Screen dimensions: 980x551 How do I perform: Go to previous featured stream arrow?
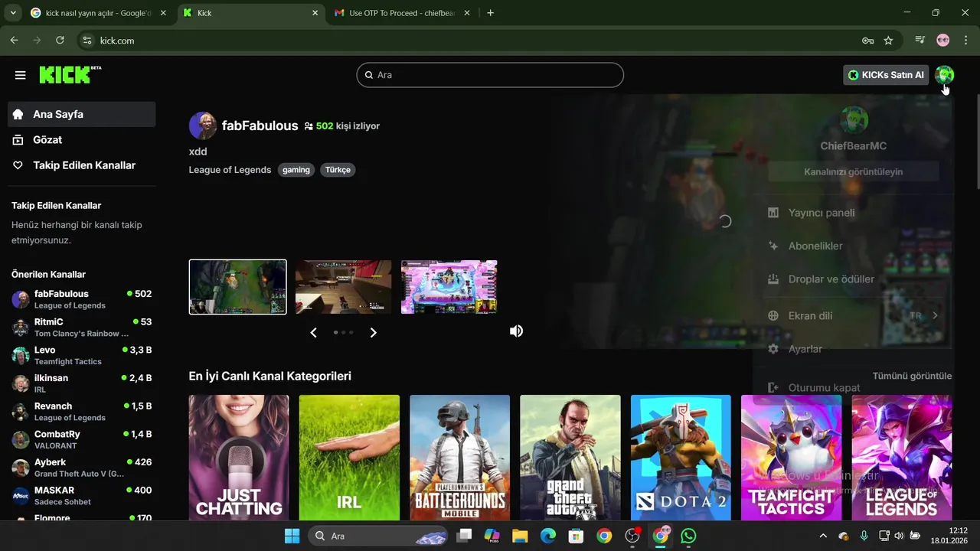coord(313,332)
